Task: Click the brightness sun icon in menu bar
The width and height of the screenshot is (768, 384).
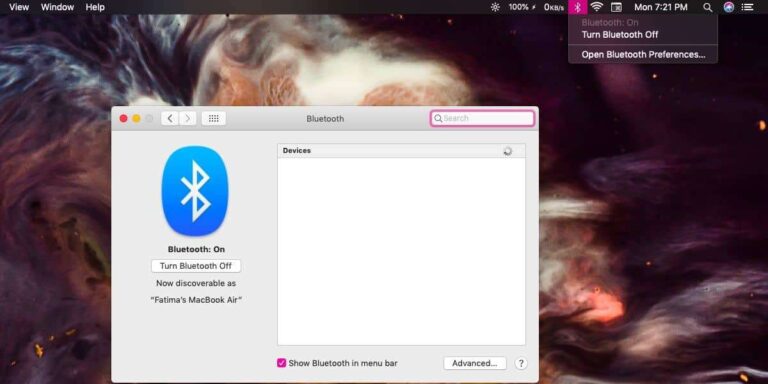Action: [495, 7]
